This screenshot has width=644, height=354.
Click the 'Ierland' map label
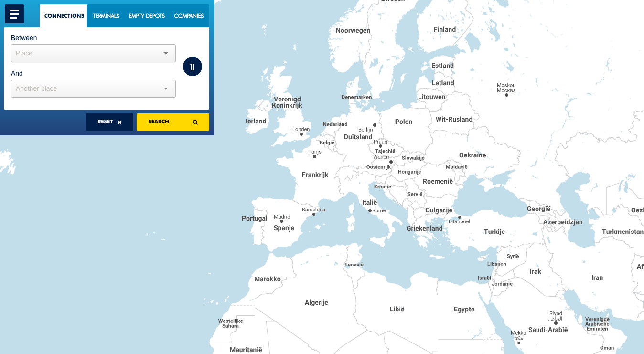(256, 121)
